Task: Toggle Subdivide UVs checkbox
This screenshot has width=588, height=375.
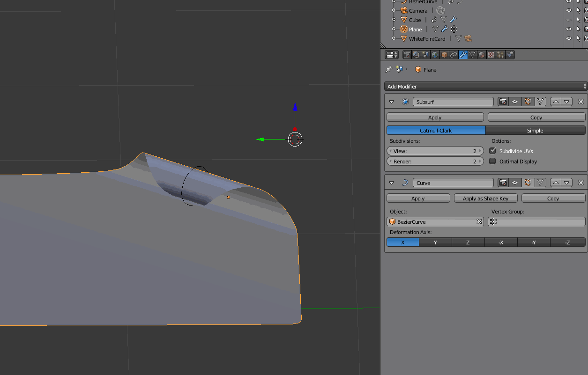Action: pyautogui.click(x=492, y=151)
